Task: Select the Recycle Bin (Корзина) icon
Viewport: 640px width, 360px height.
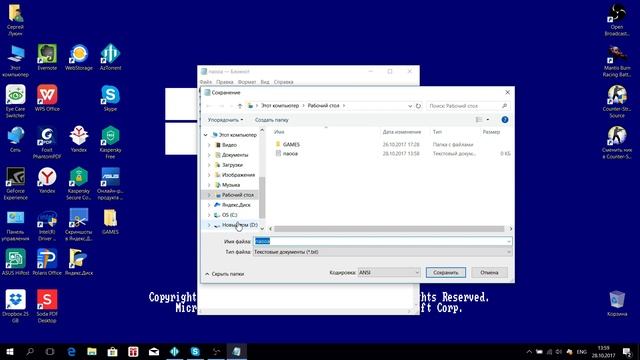Action: [617, 303]
